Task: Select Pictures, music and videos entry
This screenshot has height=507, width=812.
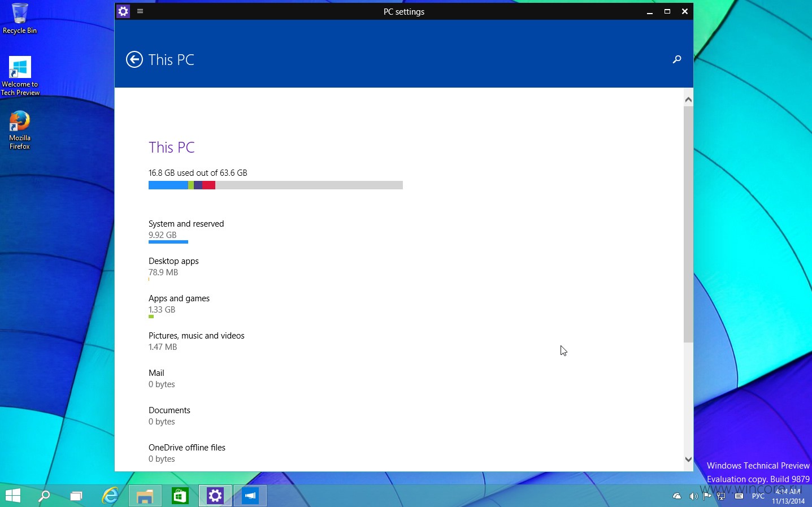Action: [x=197, y=341]
